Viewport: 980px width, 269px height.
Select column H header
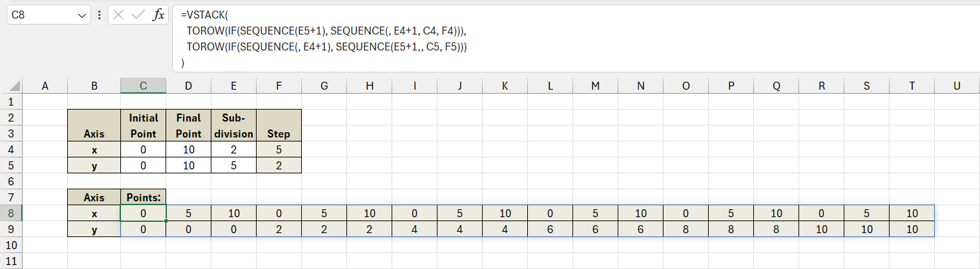pos(369,86)
